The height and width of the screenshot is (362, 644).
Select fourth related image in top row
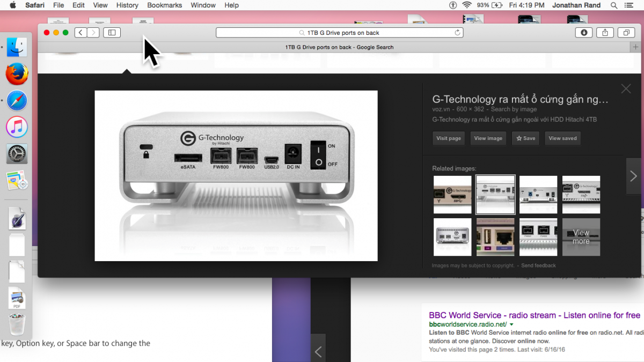pyautogui.click(x=581, y=194)
